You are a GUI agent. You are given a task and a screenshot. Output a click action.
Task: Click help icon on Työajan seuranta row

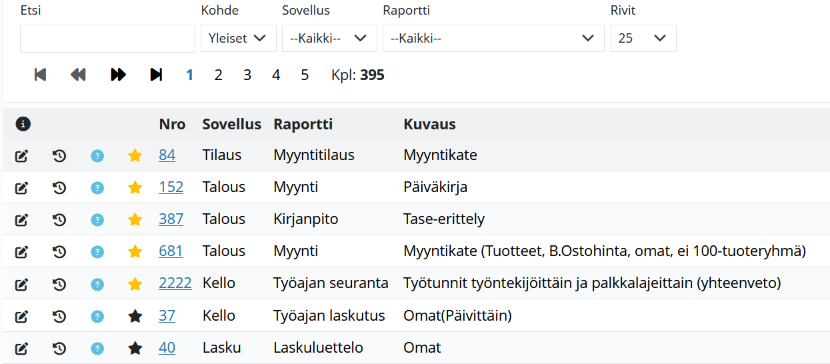point(97,285)
